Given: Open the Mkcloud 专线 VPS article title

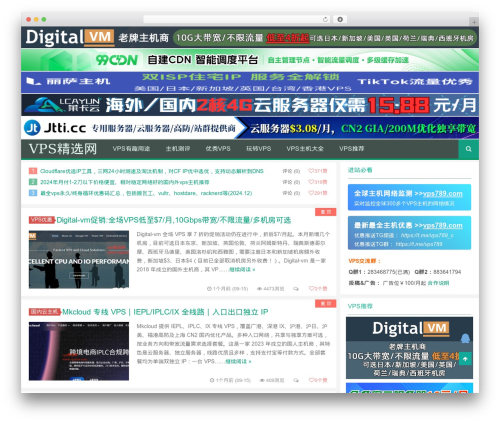Looking at the screenshot, I should pyautogui.click(x=165, y=312).
